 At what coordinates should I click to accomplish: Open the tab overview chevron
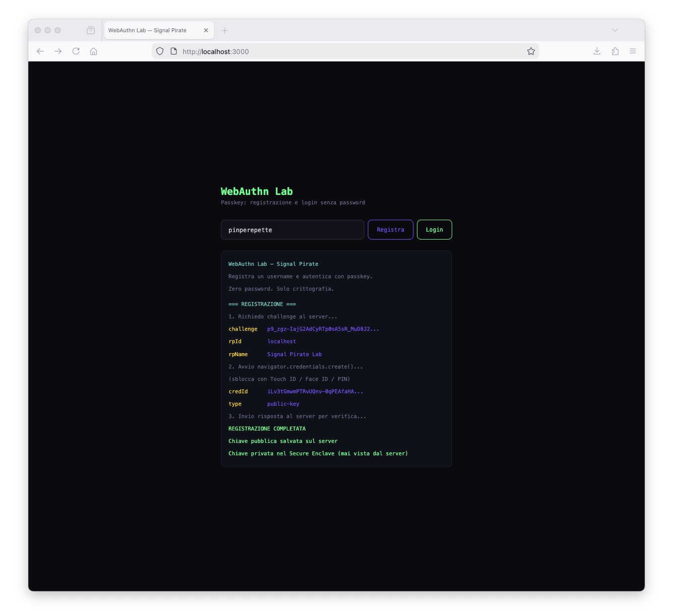pos(615,30)
